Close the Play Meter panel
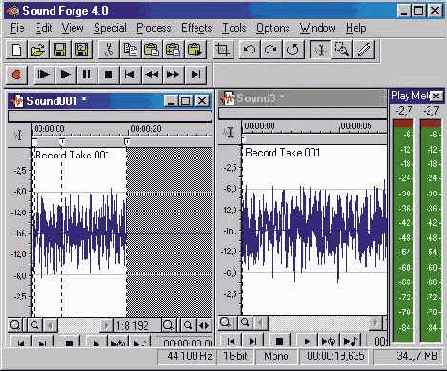 coord(436,96)
